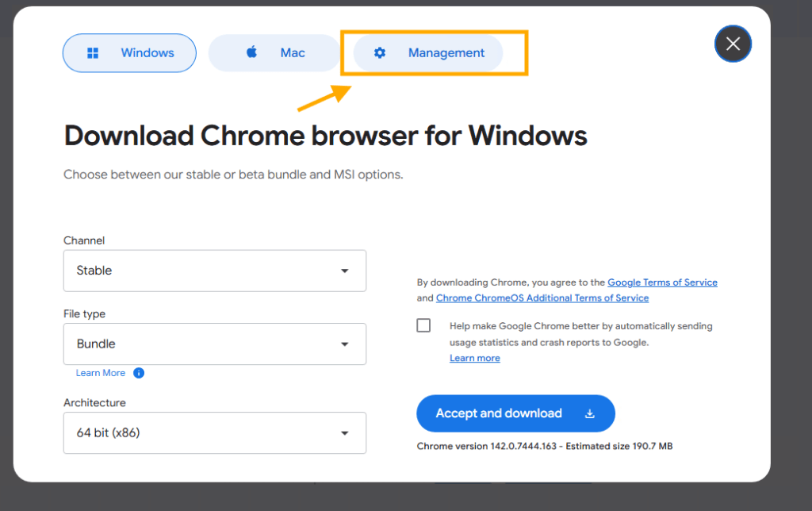The image size is (812, 511).
Task: Open the Channel dropdown
Action: (x=214, y=271)
